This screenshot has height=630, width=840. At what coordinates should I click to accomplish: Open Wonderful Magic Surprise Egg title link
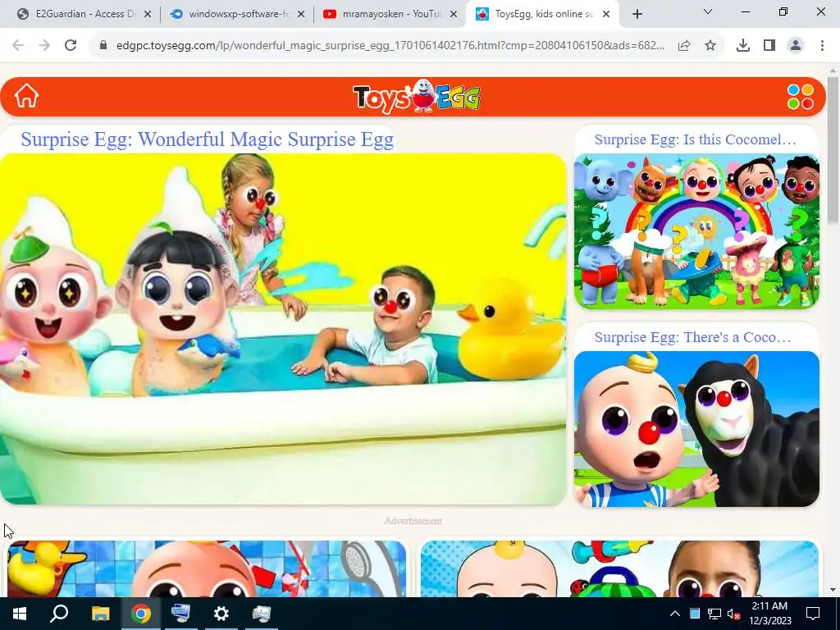207,139
